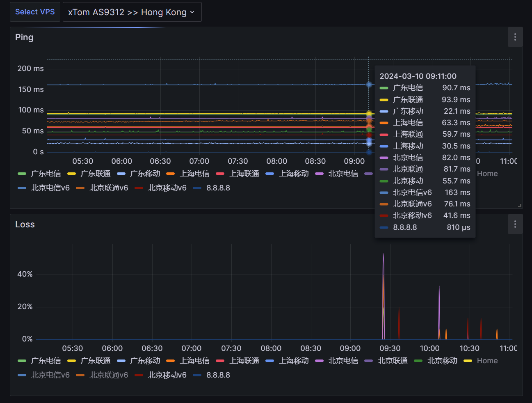Toggle 北京电信v6 series in Loss legend

[50, 375]
